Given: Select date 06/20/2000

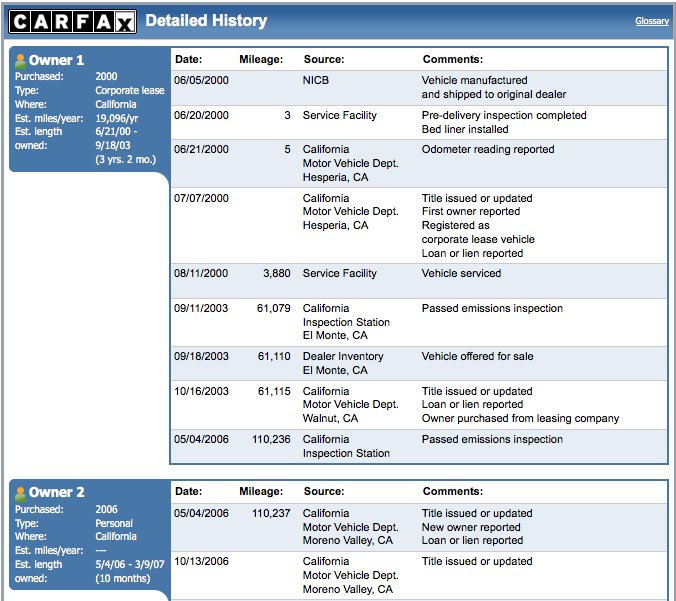Looking at the screenshot, I should point(201,115).
